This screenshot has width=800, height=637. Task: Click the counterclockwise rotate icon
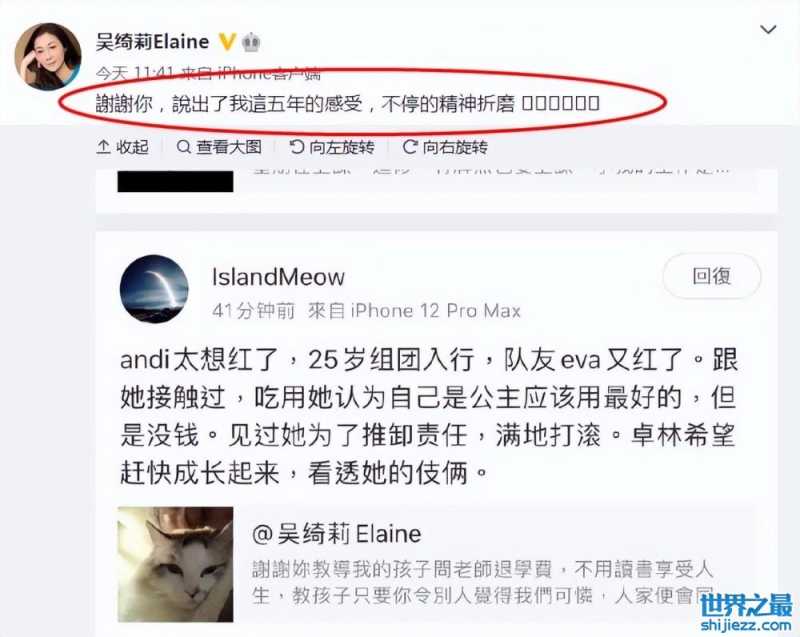pyautogui.click(x=296, y=147)
